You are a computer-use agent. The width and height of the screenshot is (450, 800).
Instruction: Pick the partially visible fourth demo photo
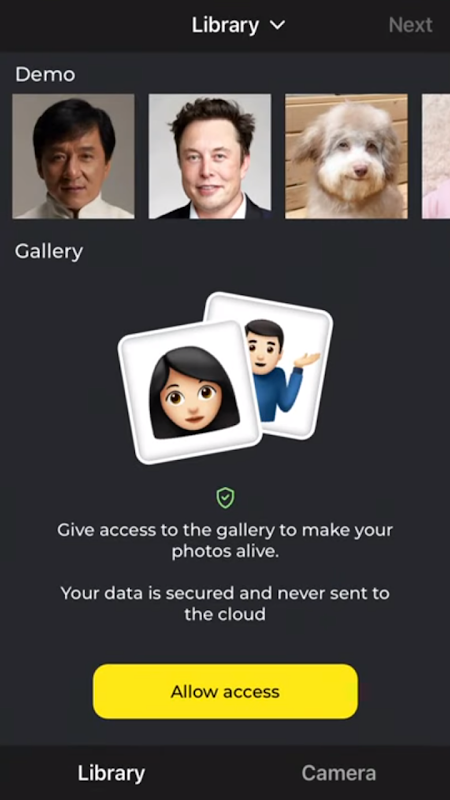[x=436, y=156]
